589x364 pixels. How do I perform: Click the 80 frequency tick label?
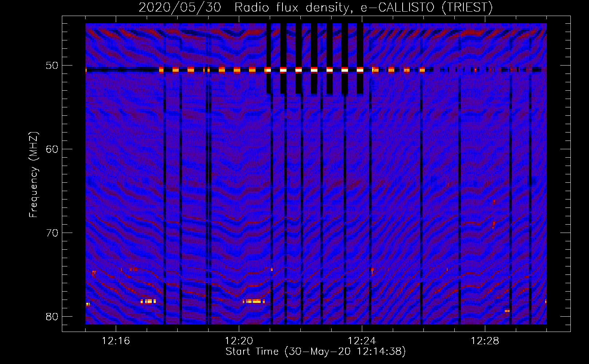[52, 317]
